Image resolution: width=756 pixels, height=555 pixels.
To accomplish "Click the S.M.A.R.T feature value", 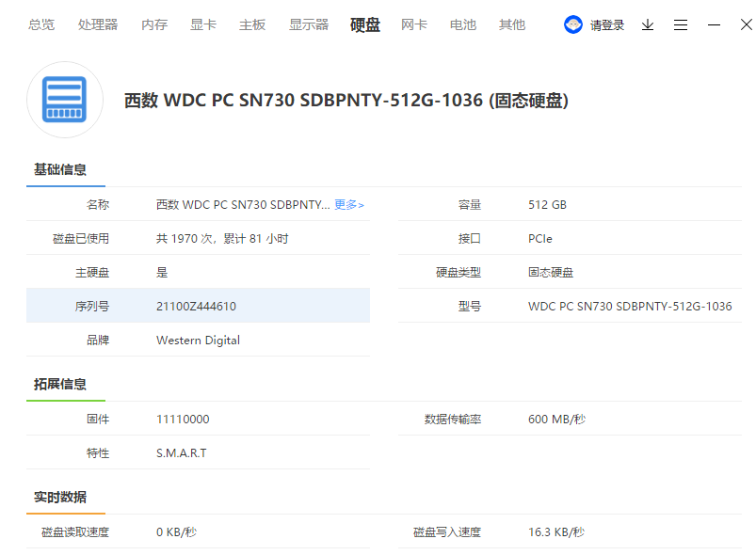I will 182,452.
